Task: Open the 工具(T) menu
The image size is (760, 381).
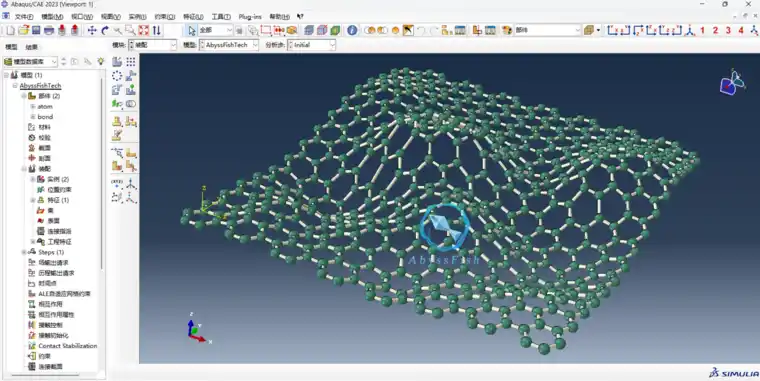Action: coord(221,17)
